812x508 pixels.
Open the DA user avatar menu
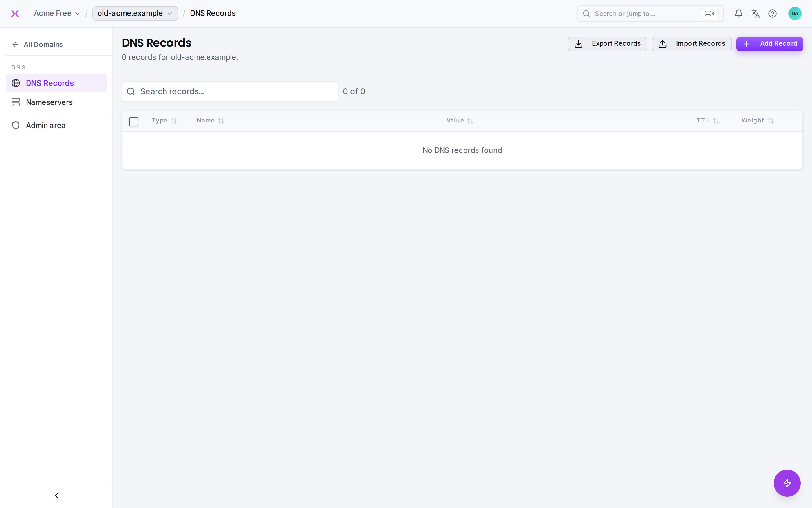coord(795,14)
